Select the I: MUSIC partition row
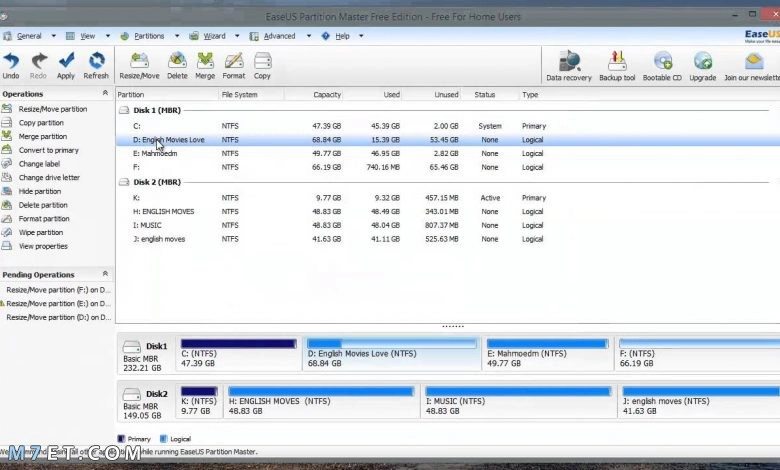 [448, 225]
